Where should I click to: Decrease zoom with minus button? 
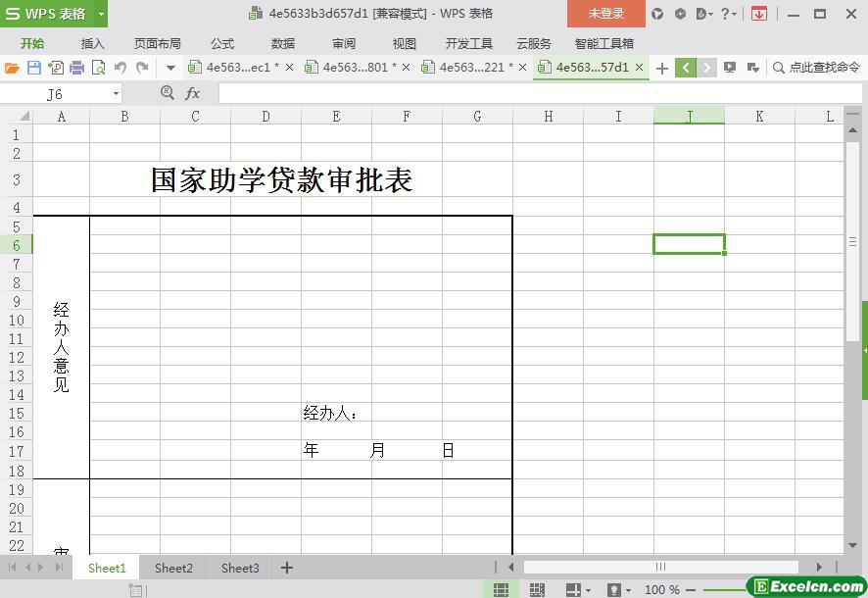(x=691, y=590)
